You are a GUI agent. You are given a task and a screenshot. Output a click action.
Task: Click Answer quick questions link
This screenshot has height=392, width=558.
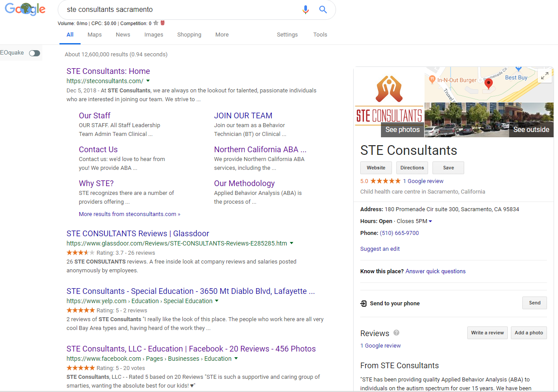coord(436,271)
